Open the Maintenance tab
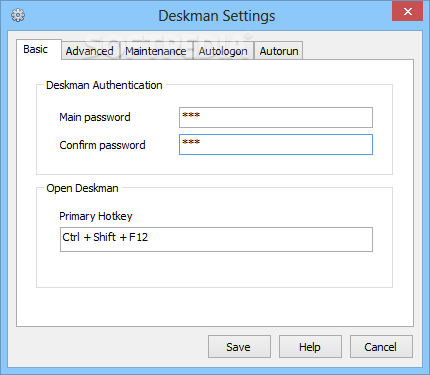Image resolution: width=430 pixels, height=375 pixels. click(156, 51)
